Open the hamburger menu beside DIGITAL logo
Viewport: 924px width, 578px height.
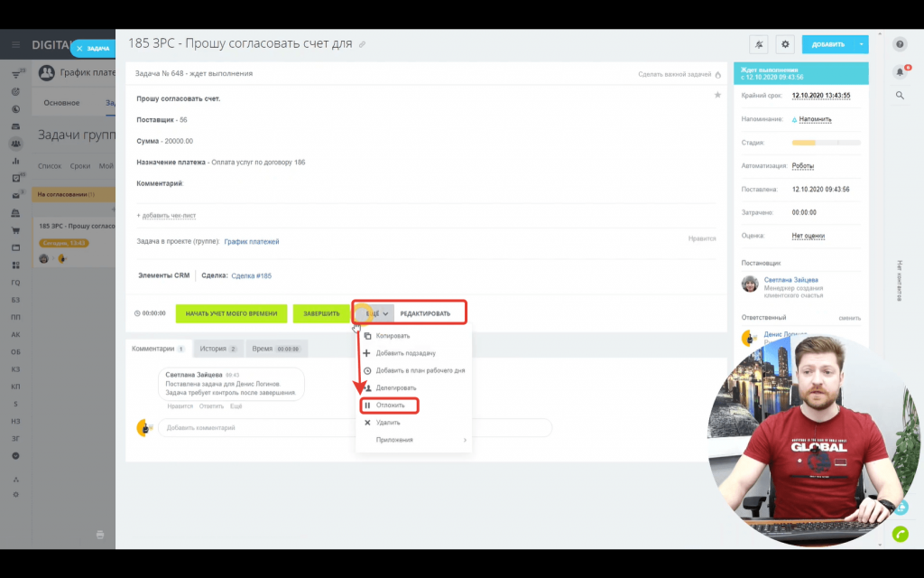(16, 45)
